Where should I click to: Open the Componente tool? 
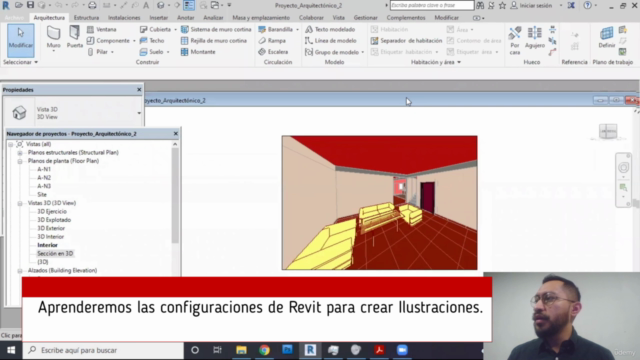pos(109,41)
